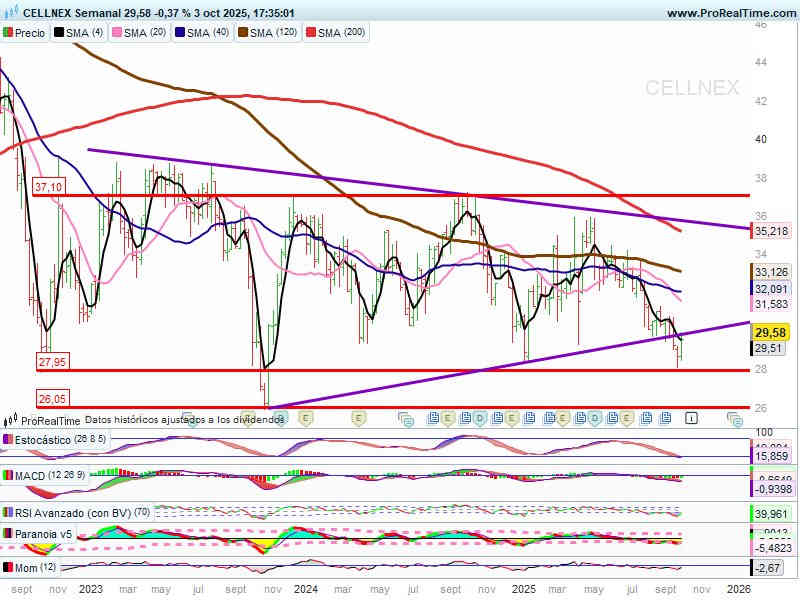
Task: Click the Estocástico indicator color icon
Action: pyautogui.click(x=9, y=440)
